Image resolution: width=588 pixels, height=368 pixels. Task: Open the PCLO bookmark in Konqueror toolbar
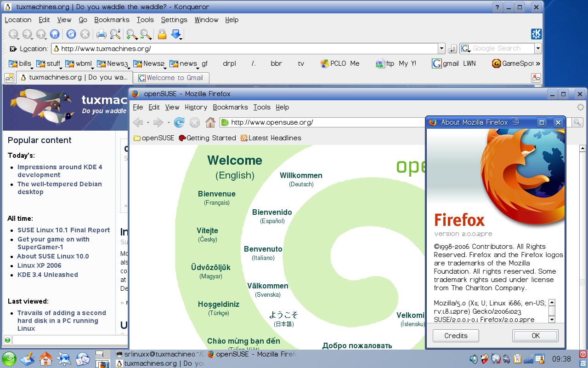[333, 63]
